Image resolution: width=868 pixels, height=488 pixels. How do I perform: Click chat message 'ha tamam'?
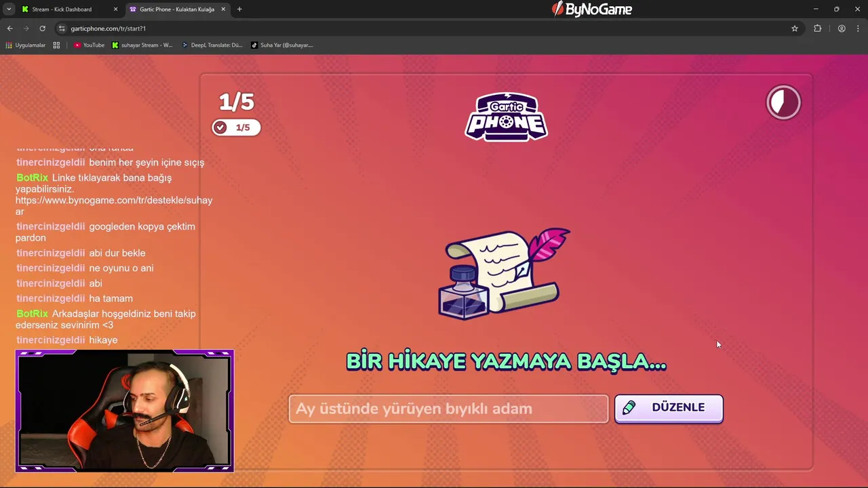click(x=111, y=298)
